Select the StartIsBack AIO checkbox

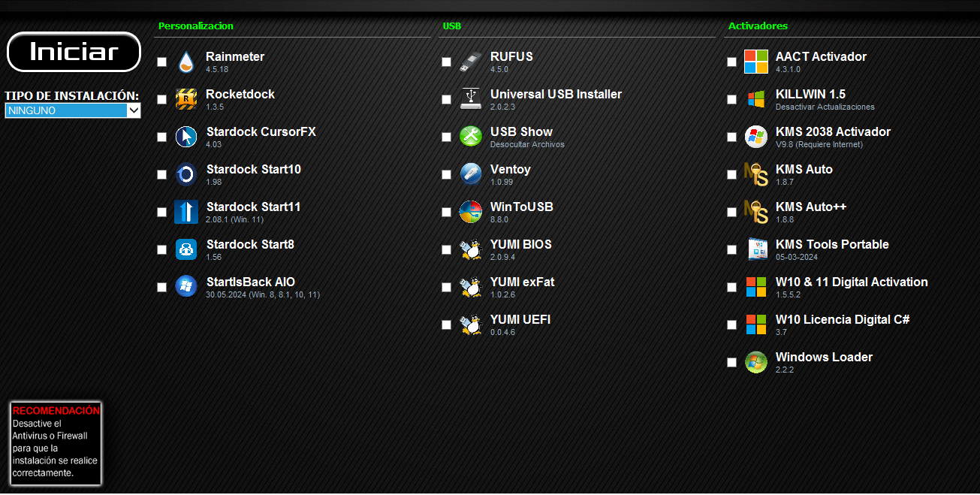tap(161, 287)
